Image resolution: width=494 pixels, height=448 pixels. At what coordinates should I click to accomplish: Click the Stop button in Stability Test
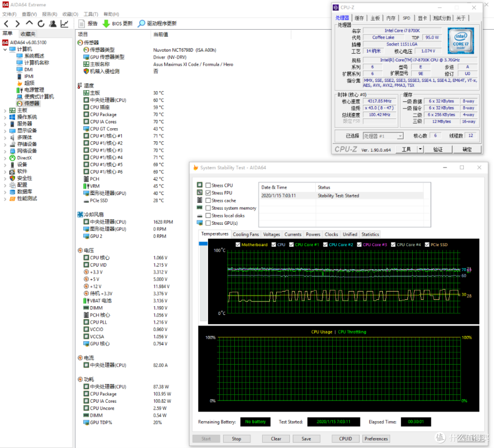coord(236,438)
